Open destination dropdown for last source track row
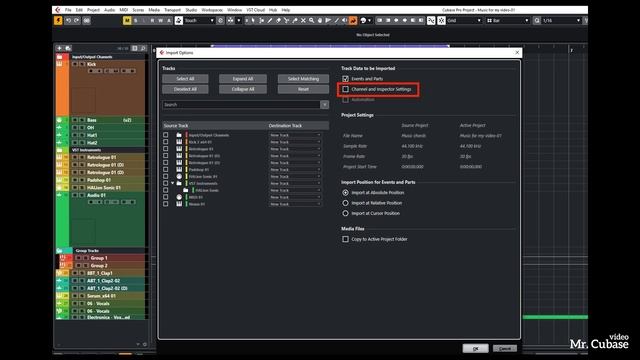This screenshot has width=640, height=360. [295, 204]
